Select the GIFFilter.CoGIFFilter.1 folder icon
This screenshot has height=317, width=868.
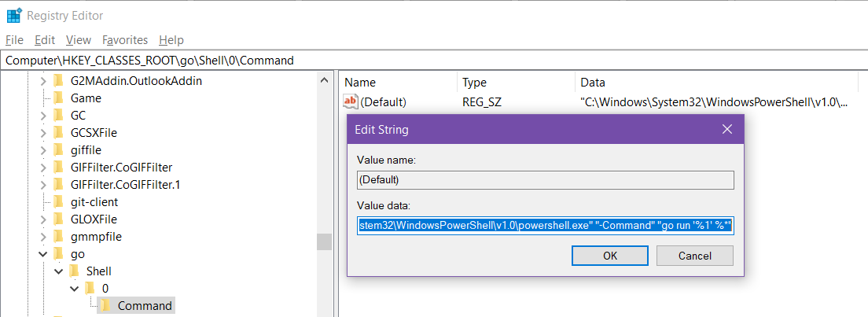tap(59, 185)
